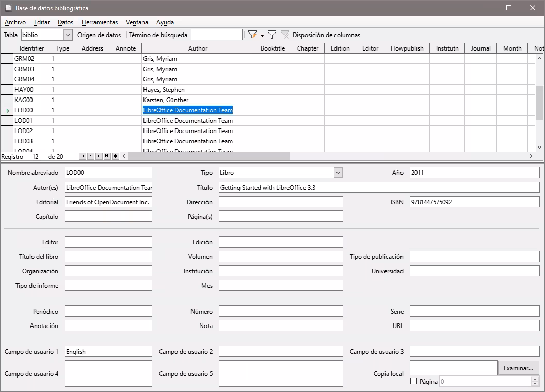Viewport: 545px width, 392px height.
Task: Click the AutoFilter funnel icon
Action: tap(252, 35)
